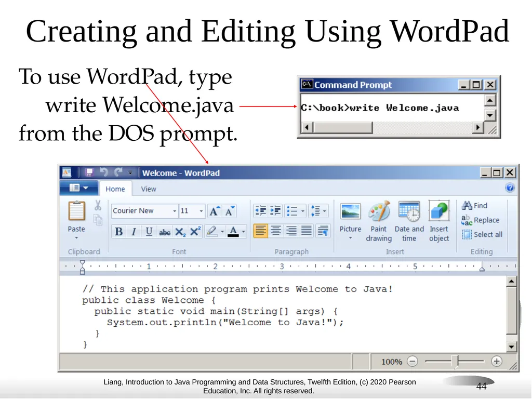532x399 pixels.
Task: Select Center alignment
Action: [275, 231]
